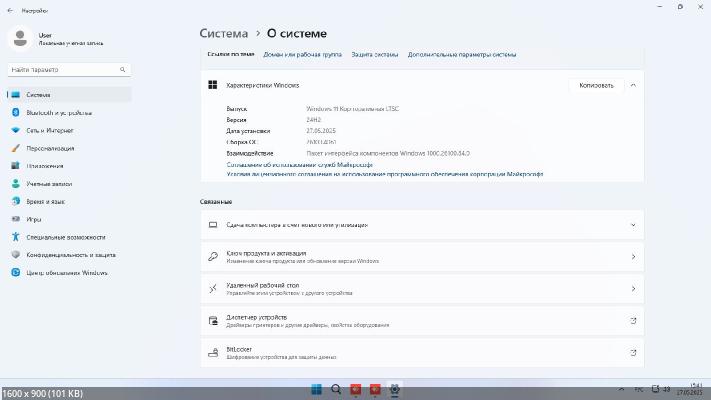Open Windows Start button on taskbar
711x400 pixels.
(x=317, y=389)
